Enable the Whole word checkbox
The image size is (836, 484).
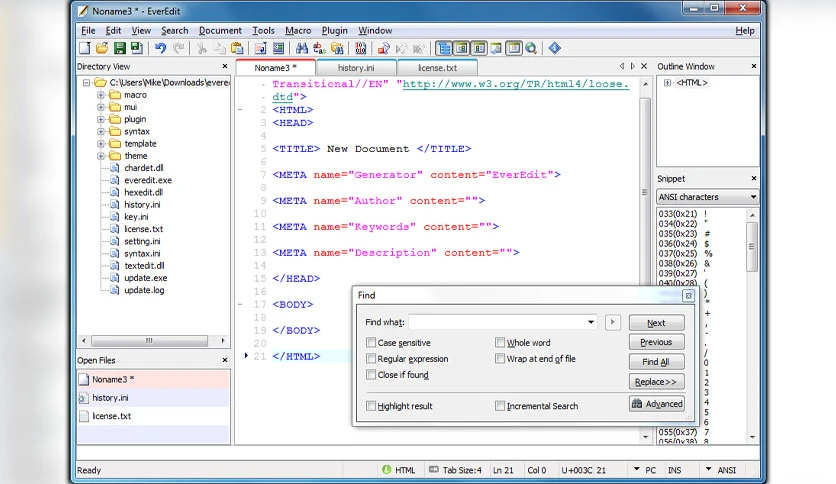(500, 342)
